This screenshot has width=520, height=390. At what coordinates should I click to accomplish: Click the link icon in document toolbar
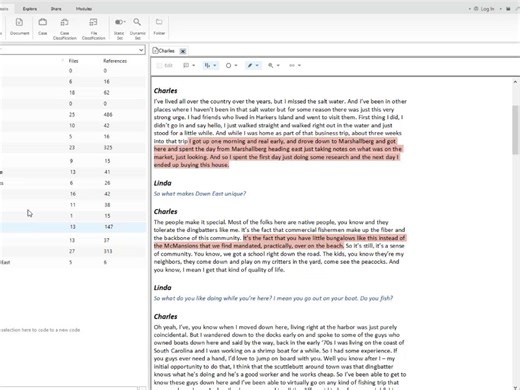tap(292, 65)
